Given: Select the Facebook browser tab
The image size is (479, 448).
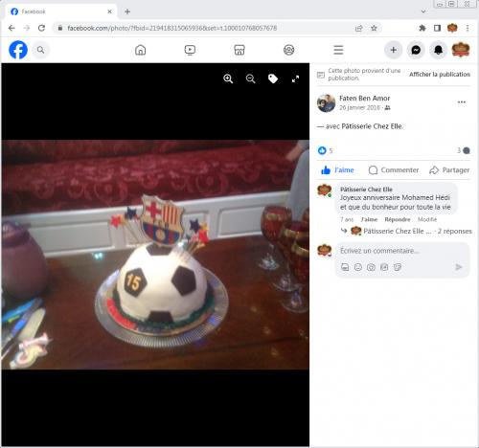Looking at the screenshot, I should coord(60,11).
